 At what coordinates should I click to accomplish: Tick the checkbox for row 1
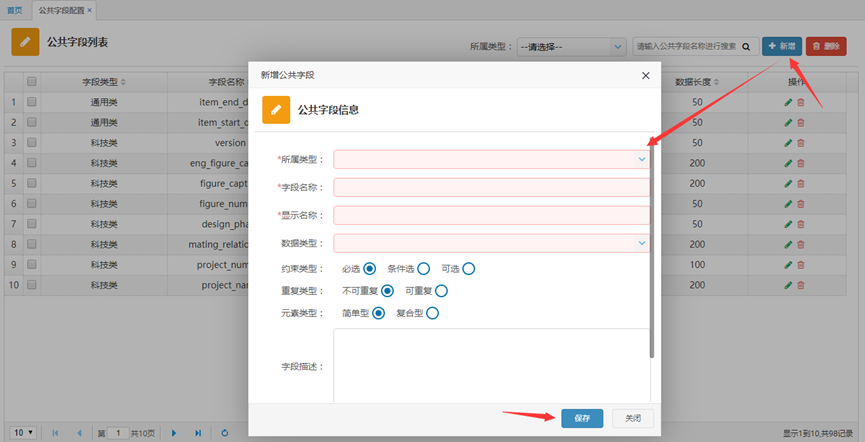pyautogui.click(x=31, y=102)
